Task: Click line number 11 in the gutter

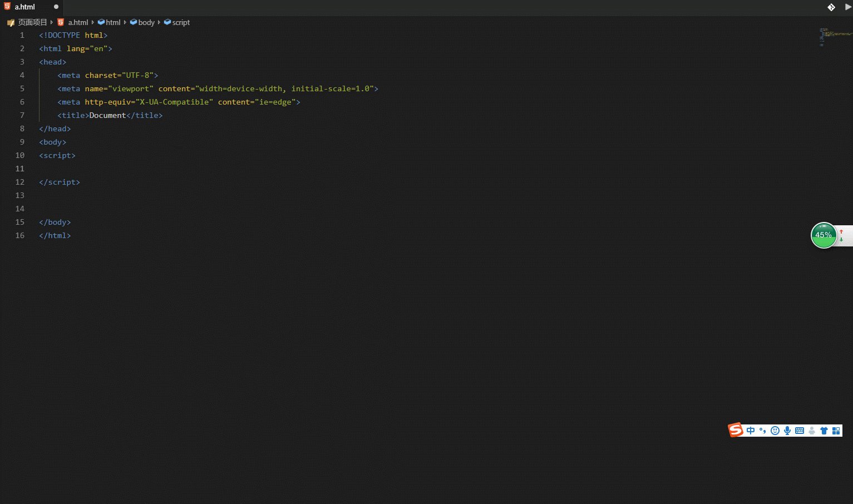Action: point(20,169)
